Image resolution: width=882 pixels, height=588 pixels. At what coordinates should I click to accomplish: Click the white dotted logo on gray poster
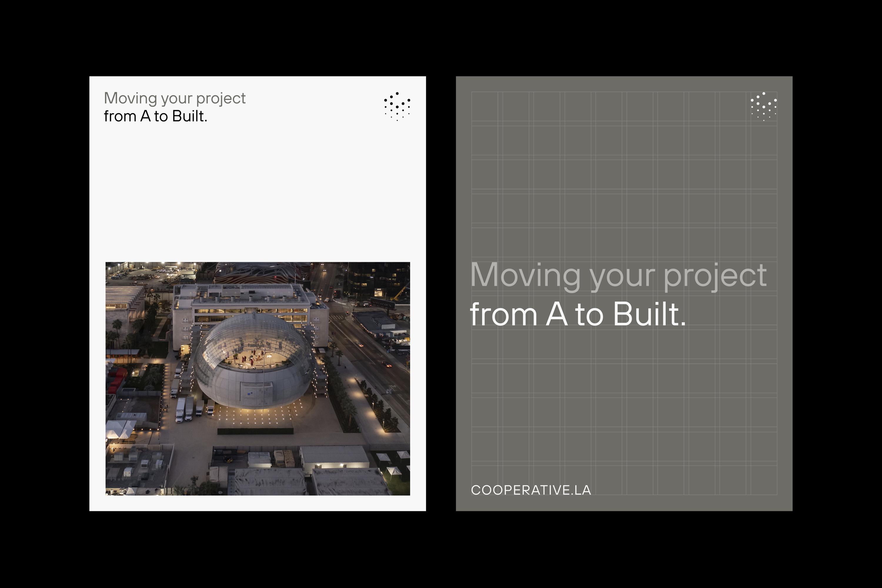click(x=764, y=106)
